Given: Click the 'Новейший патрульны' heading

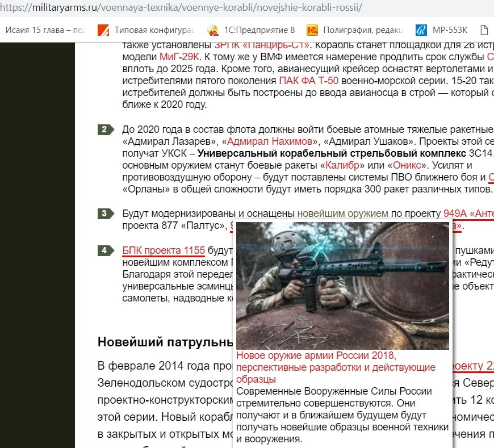Looking at the screenshot, I should [x=165, y=342].
